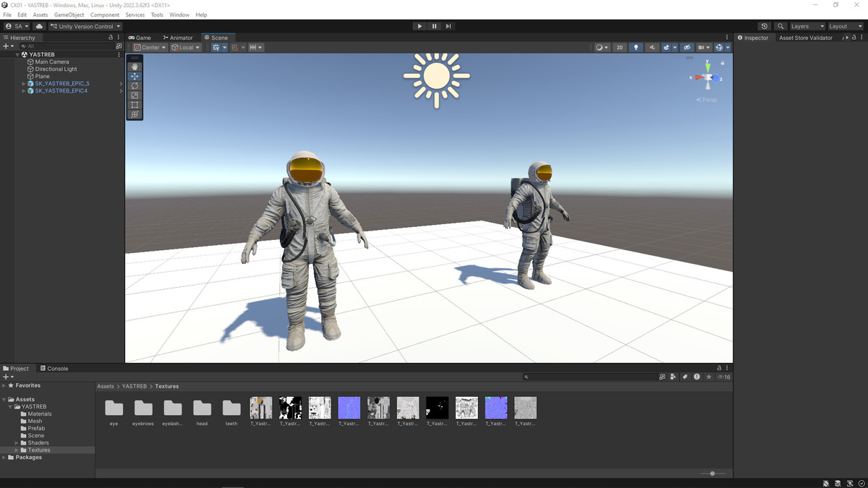Click the scene orientation gizmo

708,77
